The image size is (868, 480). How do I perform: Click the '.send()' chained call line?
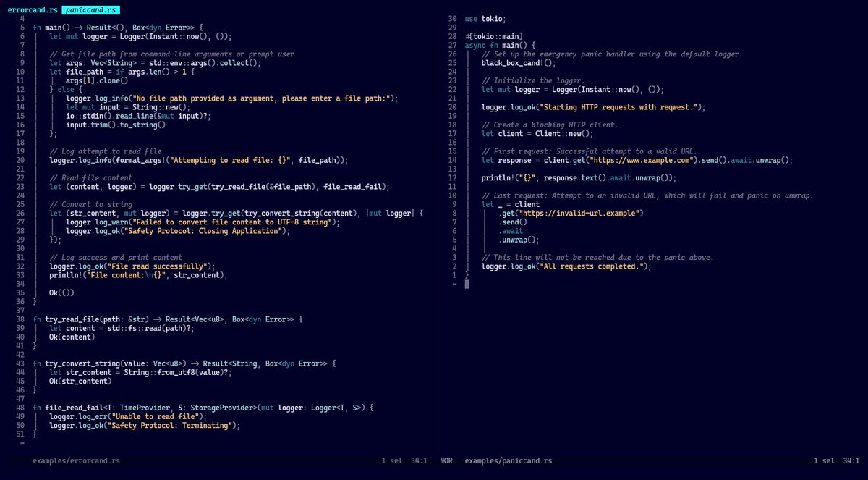513,222
